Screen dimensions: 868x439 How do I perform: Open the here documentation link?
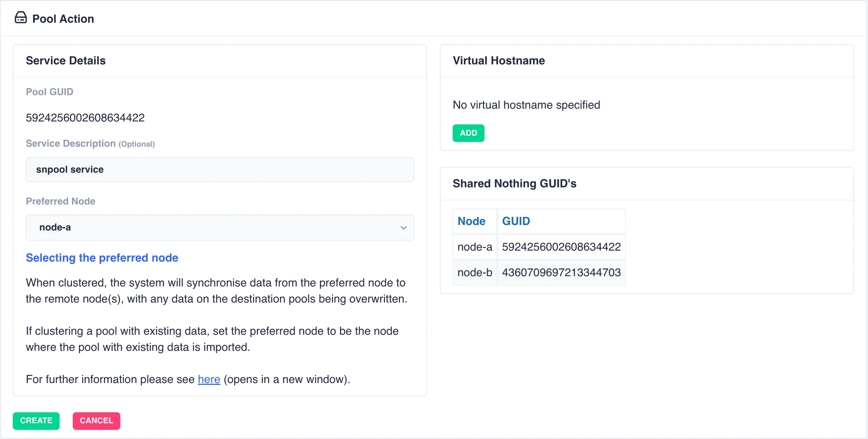click(208, 379)
